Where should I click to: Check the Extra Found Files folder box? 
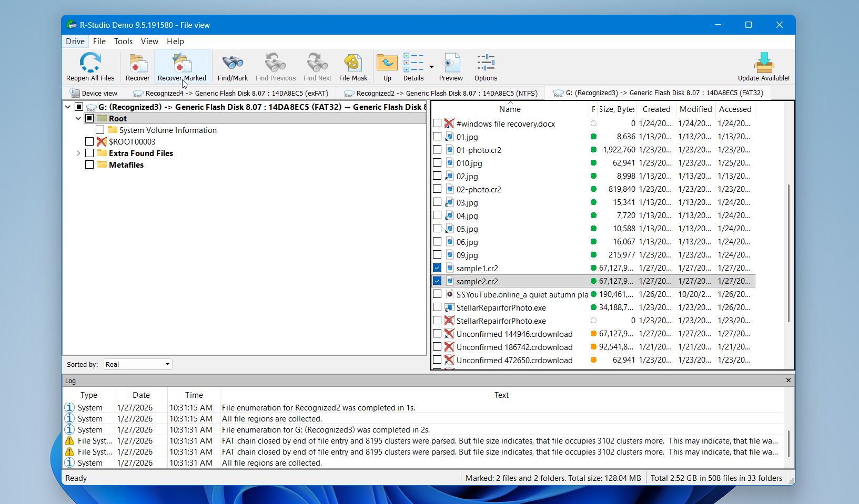(x=89, y=153)
